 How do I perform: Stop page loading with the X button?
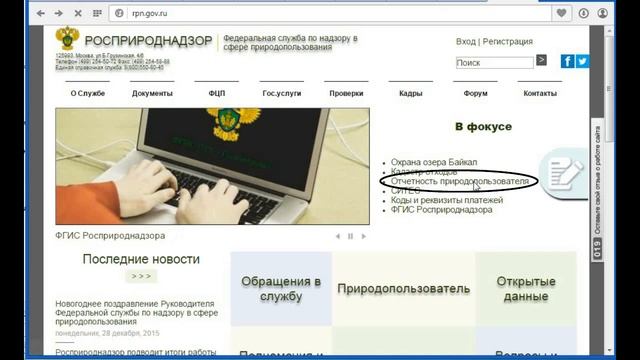coord(78,13)
